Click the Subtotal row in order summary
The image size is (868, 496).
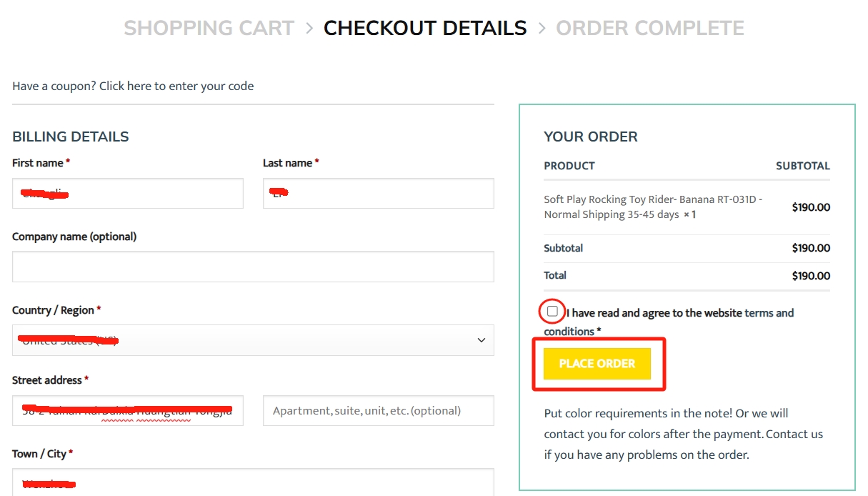[563, 248]
